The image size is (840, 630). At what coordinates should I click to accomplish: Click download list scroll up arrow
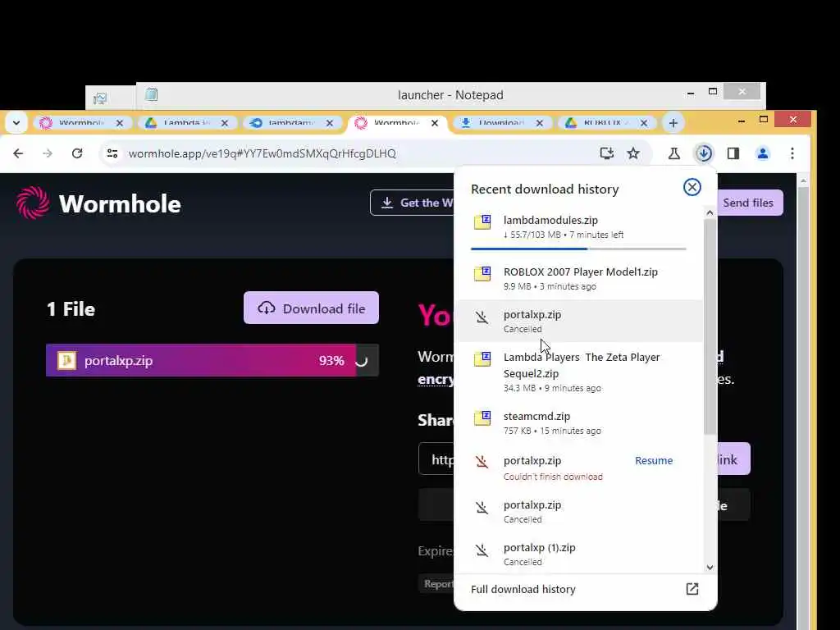710,212
